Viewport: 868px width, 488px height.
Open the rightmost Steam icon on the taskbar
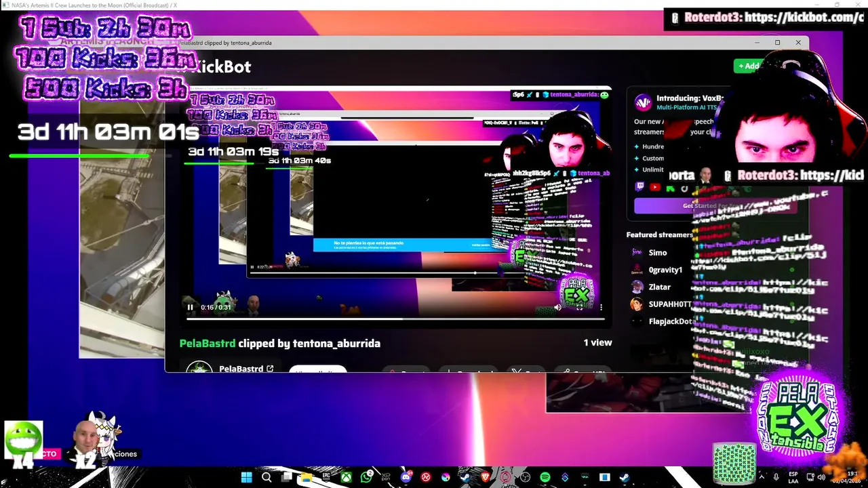[624, 477]
